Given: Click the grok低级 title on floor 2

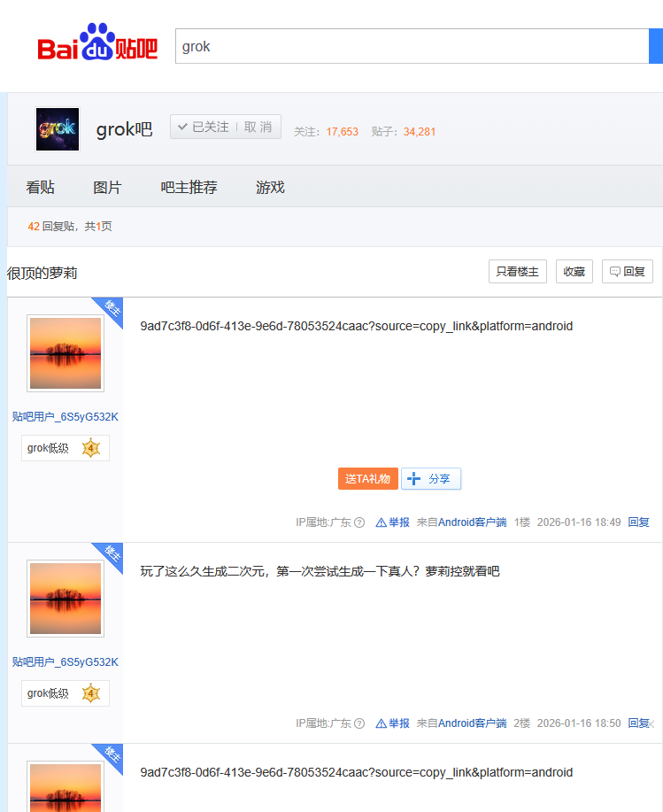Looking at the screenshot, I should coord(48,693).
